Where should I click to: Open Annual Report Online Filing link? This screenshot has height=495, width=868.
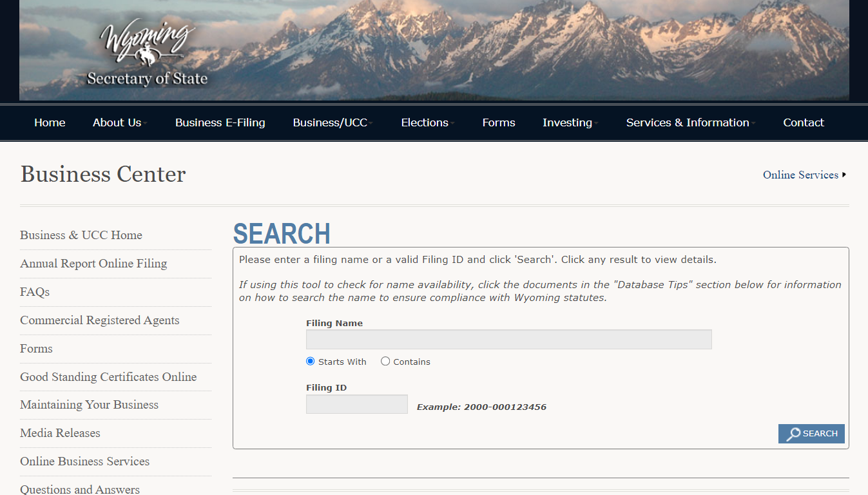93,264
